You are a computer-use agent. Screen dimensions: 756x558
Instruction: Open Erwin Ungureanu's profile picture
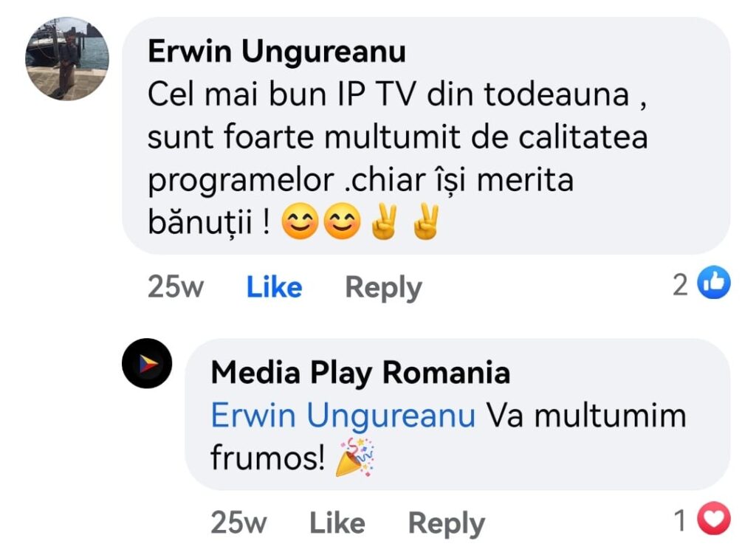point(67,59)
